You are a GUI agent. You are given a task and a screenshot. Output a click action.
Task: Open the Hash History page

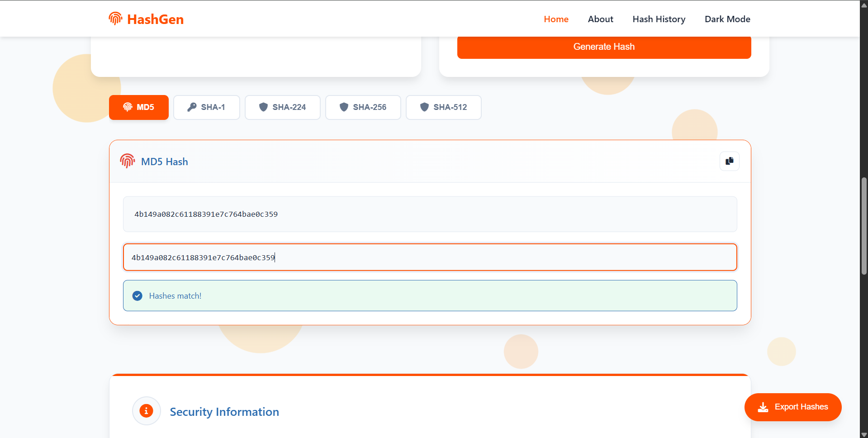(x=659, y=19)
